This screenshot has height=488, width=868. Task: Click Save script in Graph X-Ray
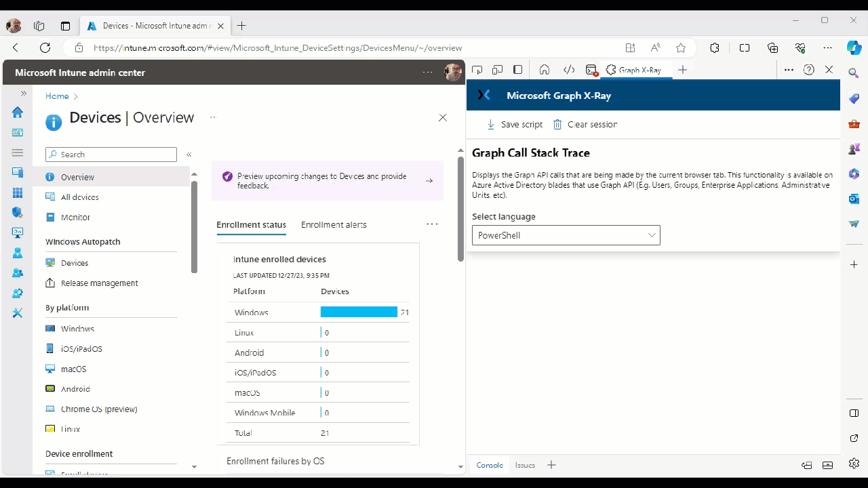tap(515, 125)
